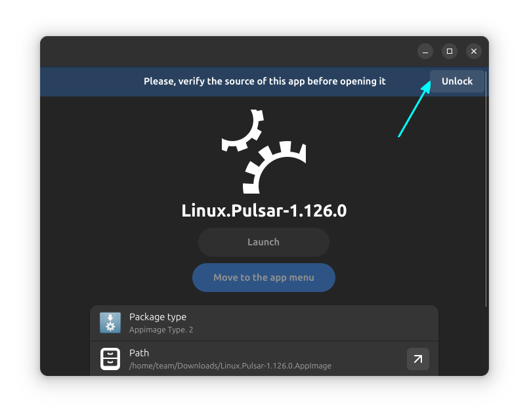Click Move to the app menu

point(263,278)
